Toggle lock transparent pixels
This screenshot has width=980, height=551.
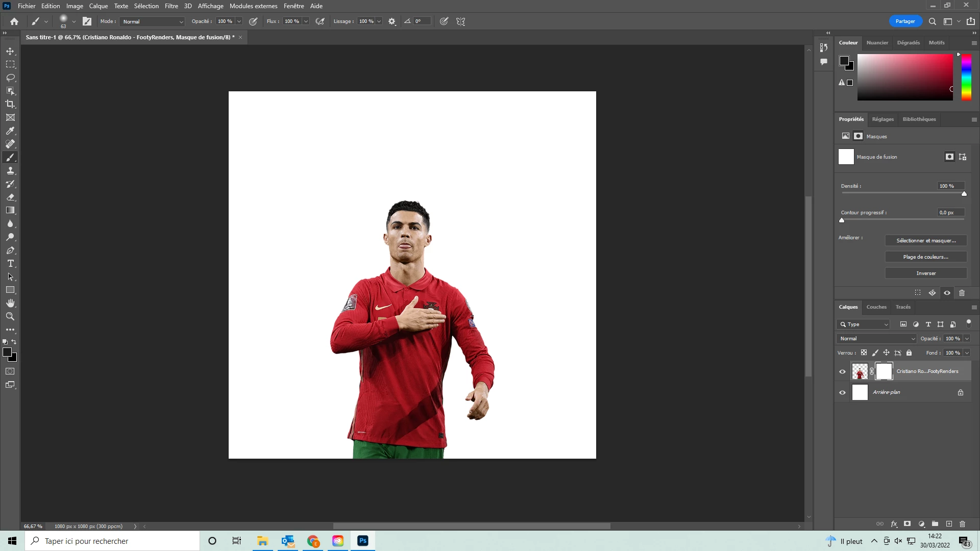pyautogui.click(x=864, y=353)
